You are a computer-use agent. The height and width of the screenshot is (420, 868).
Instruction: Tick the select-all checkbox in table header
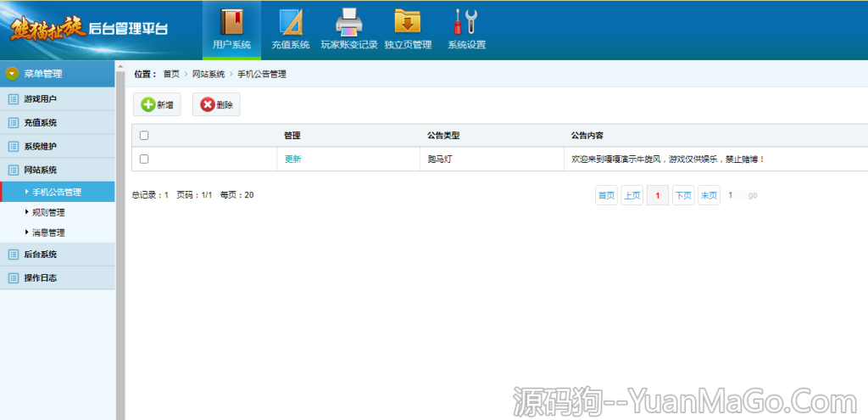tap(144, 135)
